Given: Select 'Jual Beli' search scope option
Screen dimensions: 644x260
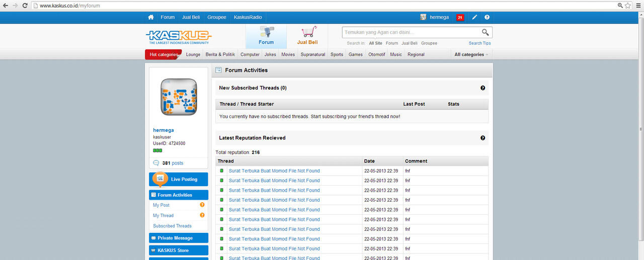Looking at the screenshot, I should (x=409, y=43).
